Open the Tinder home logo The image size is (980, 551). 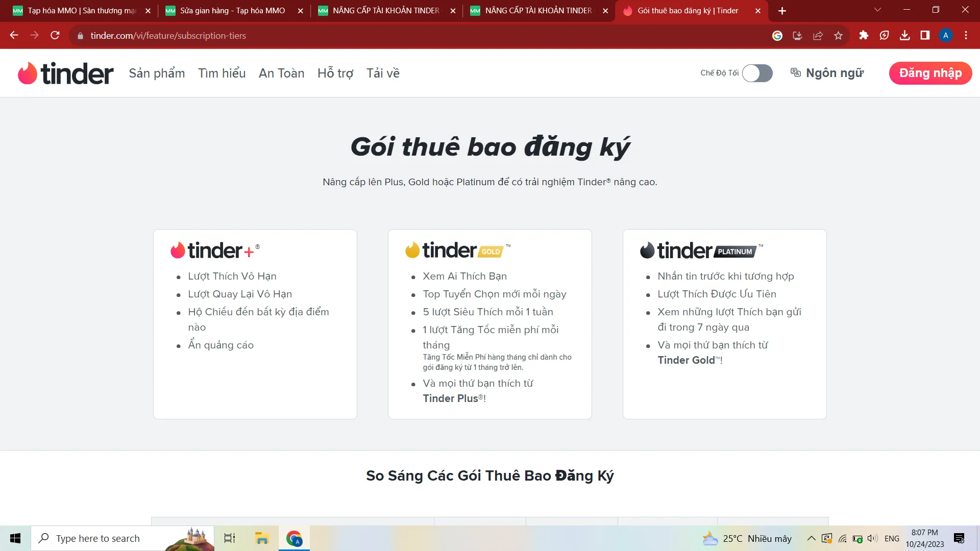[x=65, y=73]
